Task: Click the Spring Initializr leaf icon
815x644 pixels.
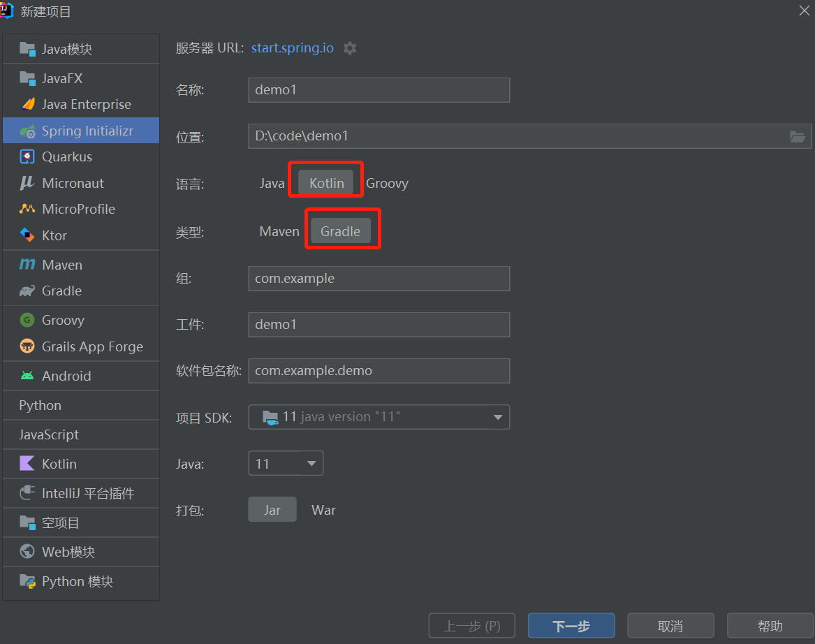Action: coord(27,131)
